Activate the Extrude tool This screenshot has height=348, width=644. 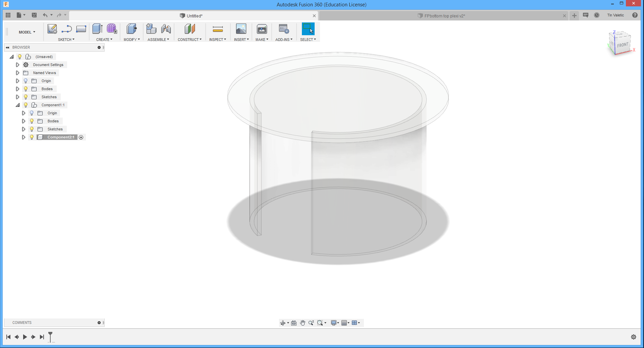tap(97, 29)
